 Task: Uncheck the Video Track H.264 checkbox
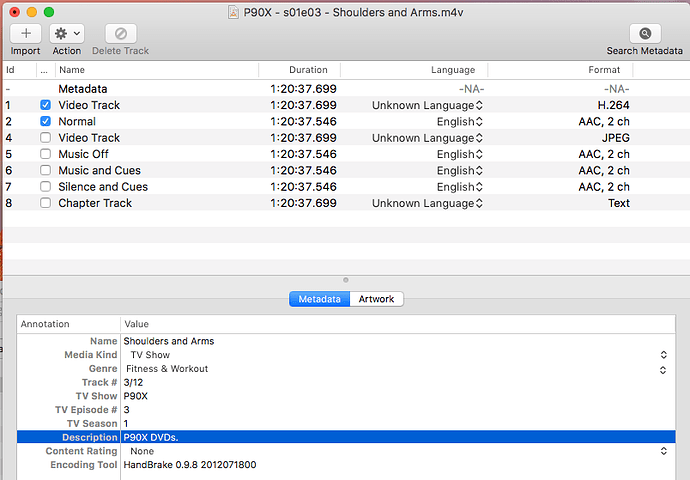coord(45,105)
